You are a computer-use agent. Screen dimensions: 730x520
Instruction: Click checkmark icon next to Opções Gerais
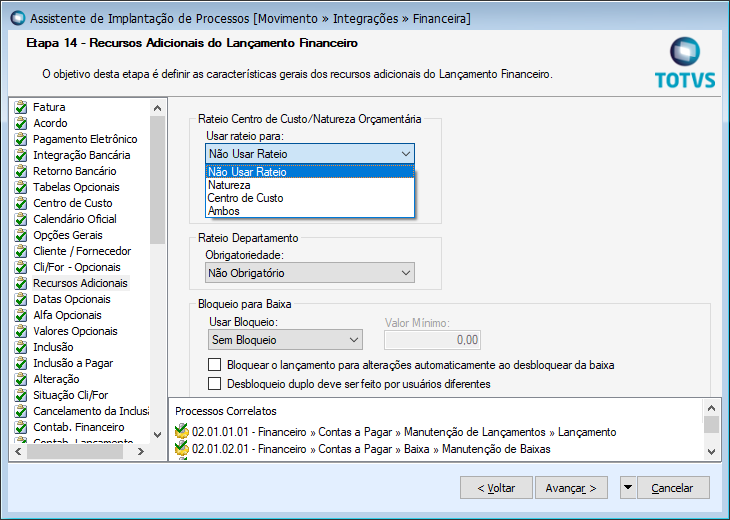pos(20,235)
